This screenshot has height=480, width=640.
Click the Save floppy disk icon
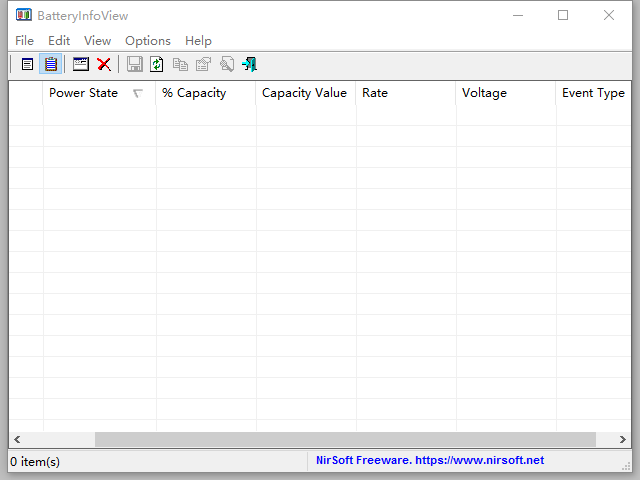[135, 64]
